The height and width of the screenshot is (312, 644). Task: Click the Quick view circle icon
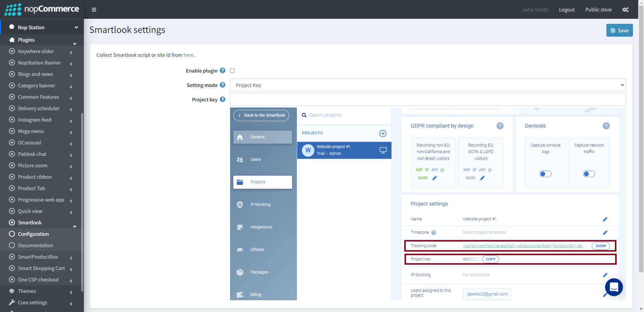click(x=12, y=211)
